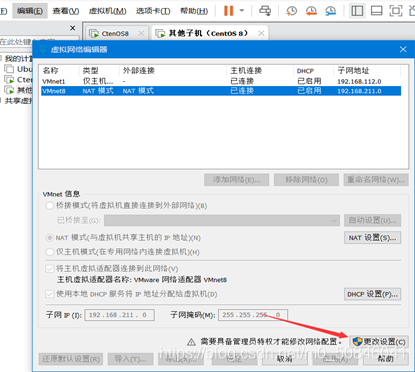This screenshot has height=372, width=415.
Task: Click the 重命名网络(W)... button
Action: pos(376,180)
